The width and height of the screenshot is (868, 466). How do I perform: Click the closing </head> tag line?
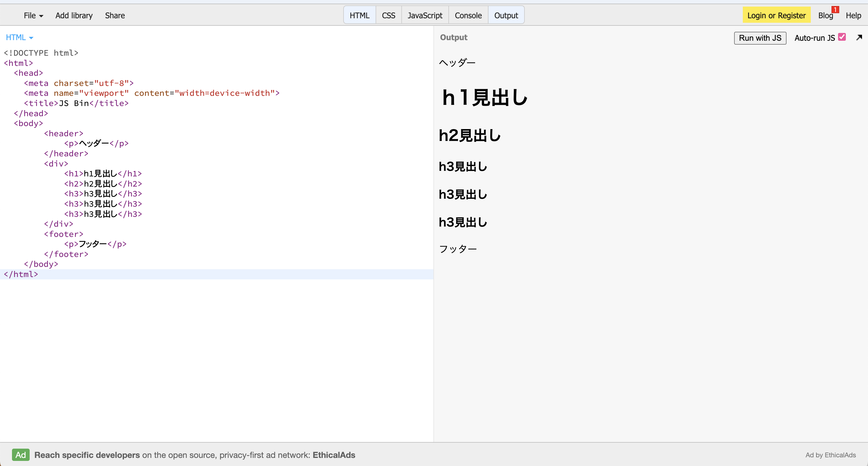(31, 113)
